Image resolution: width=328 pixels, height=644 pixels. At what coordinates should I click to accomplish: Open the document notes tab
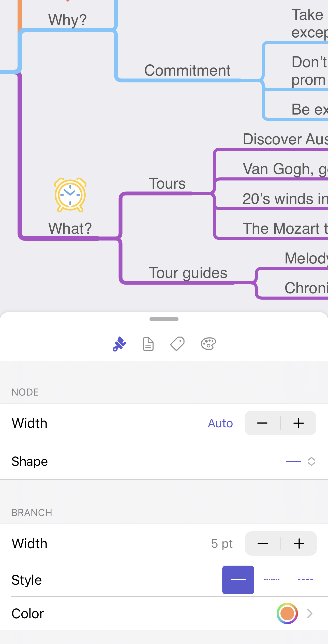tap(148, 344)
